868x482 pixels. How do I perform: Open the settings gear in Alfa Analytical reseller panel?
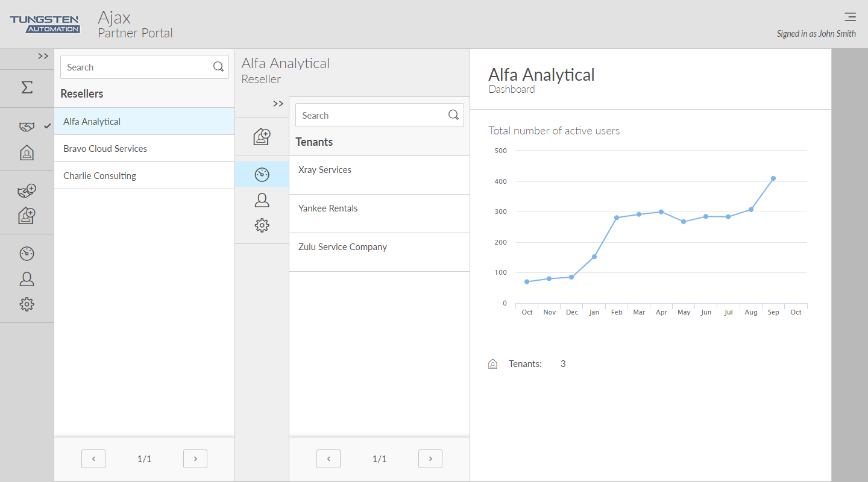[262, 225]
